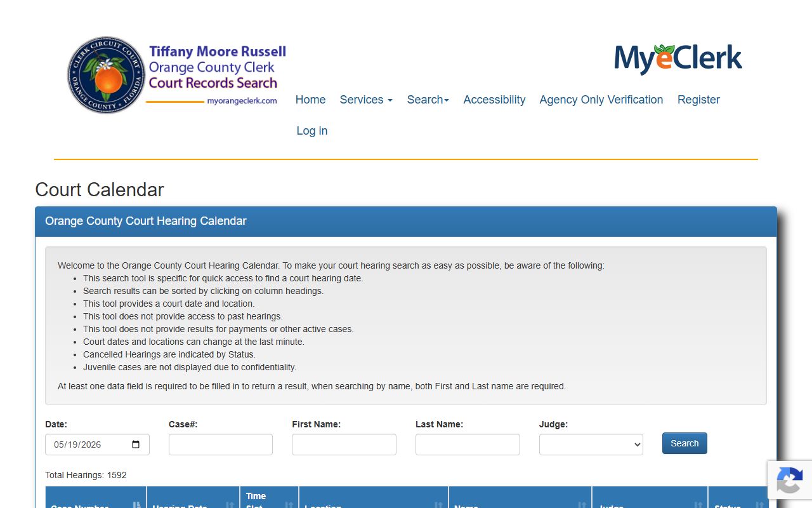
Task: Click the myorangeclerk.com link text
Action: pos(242,101)
